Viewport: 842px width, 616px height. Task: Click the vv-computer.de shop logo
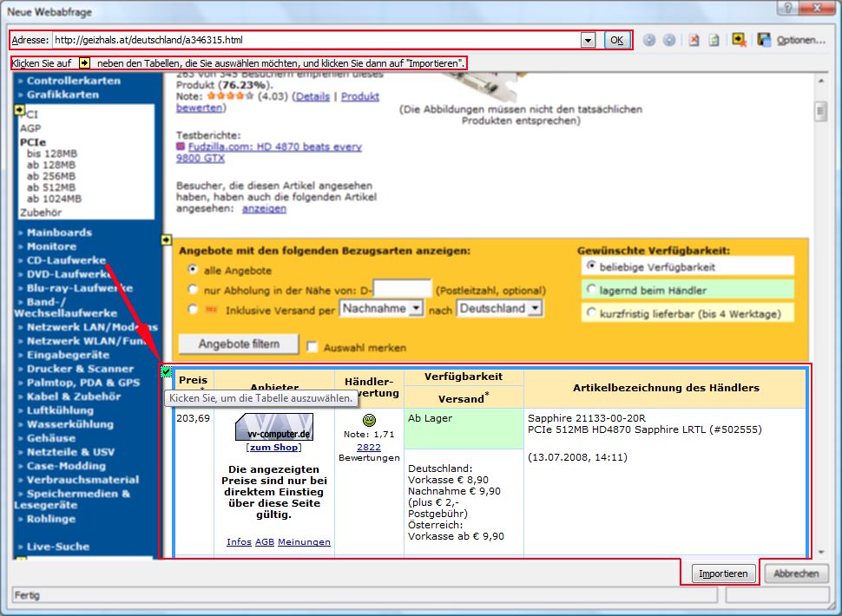click(273, 427)
